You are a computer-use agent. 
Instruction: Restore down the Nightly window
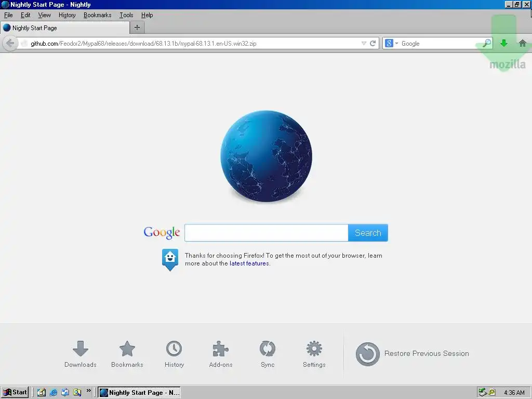click(517, 4)
